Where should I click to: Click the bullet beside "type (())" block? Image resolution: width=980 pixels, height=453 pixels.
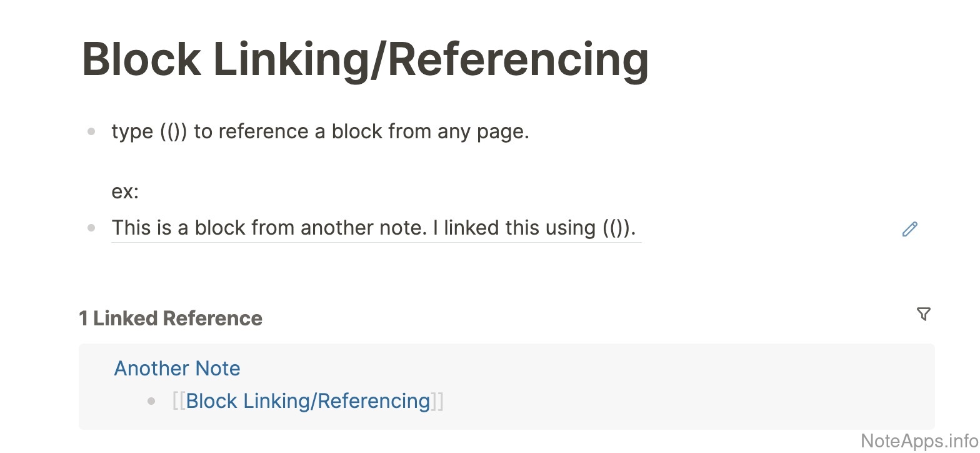(x=92, y=132)
